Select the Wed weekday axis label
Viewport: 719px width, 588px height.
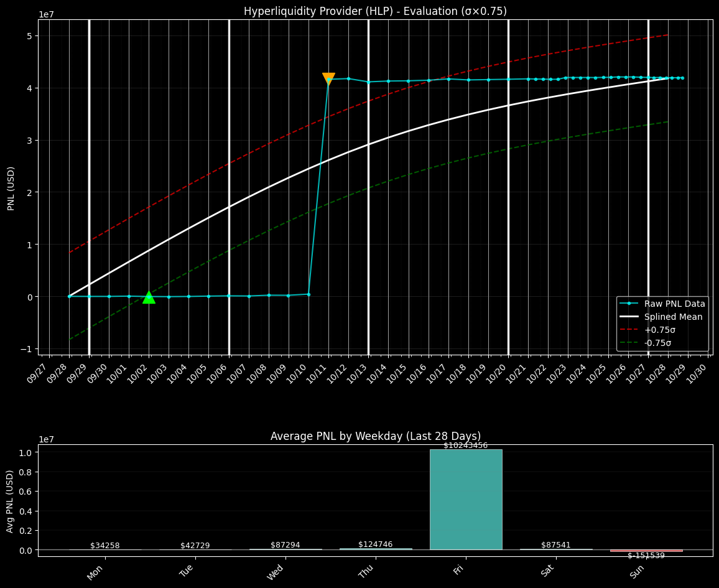[x=276, y=572]
